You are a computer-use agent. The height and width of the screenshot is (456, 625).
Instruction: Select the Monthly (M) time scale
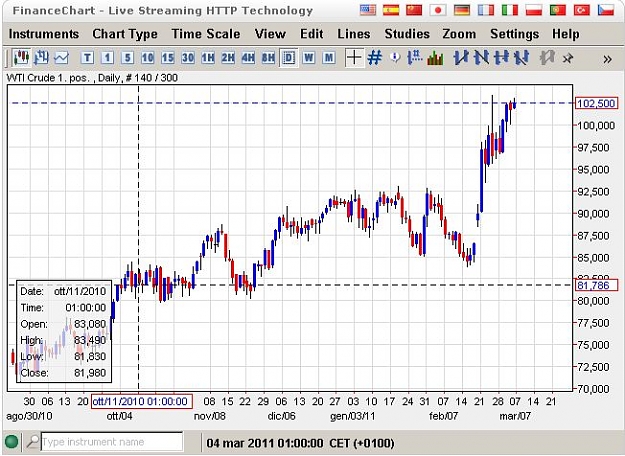(x=328, y=58)
